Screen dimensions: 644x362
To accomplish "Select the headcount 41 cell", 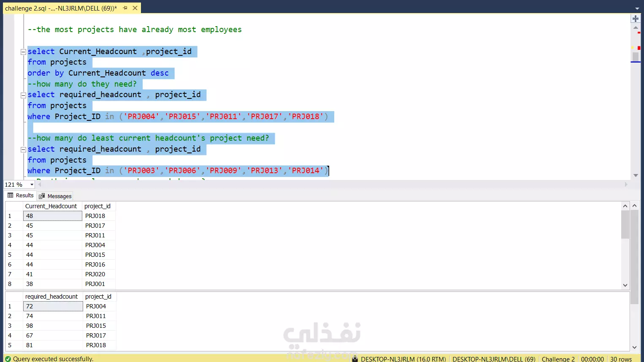I will 52,274.
